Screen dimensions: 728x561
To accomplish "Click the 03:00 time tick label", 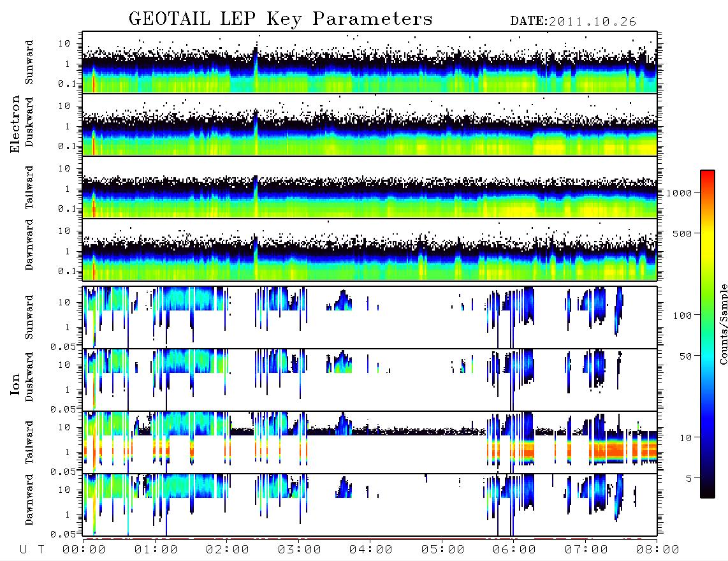I will pyautogui.click(x=300, y=550).
